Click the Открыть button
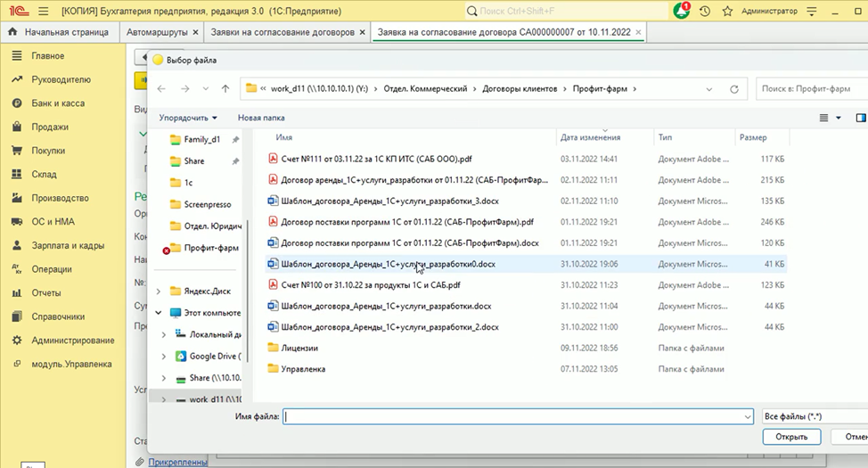The image size is (868, 468). (x=791, y=437)
